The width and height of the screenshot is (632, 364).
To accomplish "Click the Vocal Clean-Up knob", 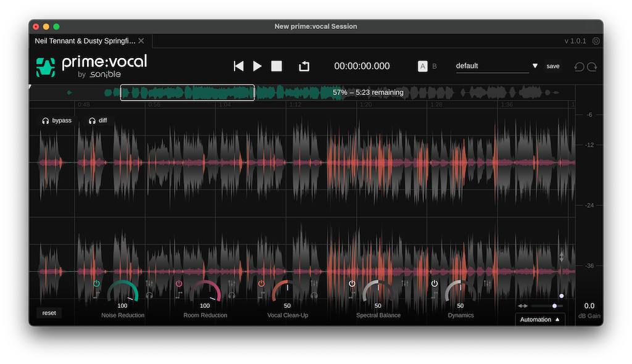I will point(288,291).
